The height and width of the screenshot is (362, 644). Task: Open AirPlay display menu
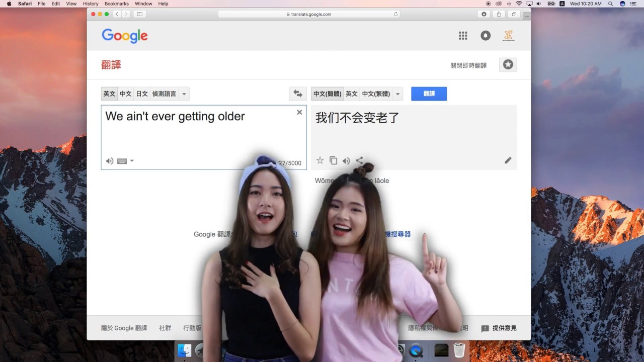pyautogui.click(x=529, y=4)
